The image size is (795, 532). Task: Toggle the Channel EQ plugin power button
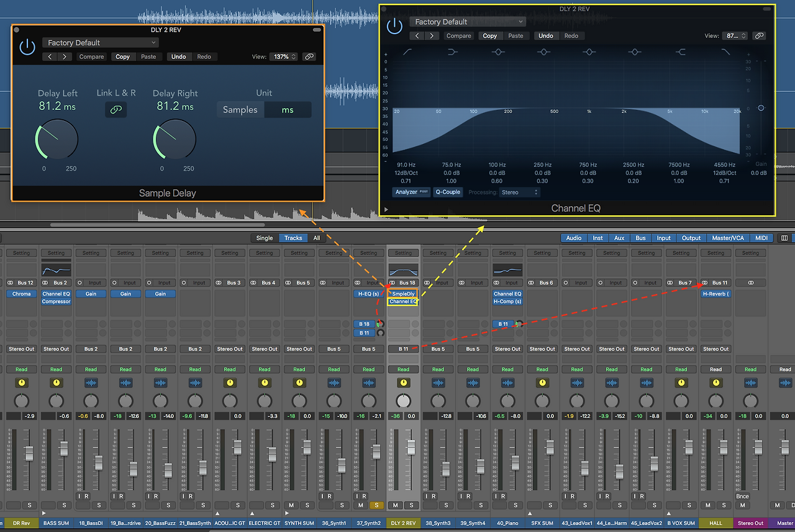point(394,26)
